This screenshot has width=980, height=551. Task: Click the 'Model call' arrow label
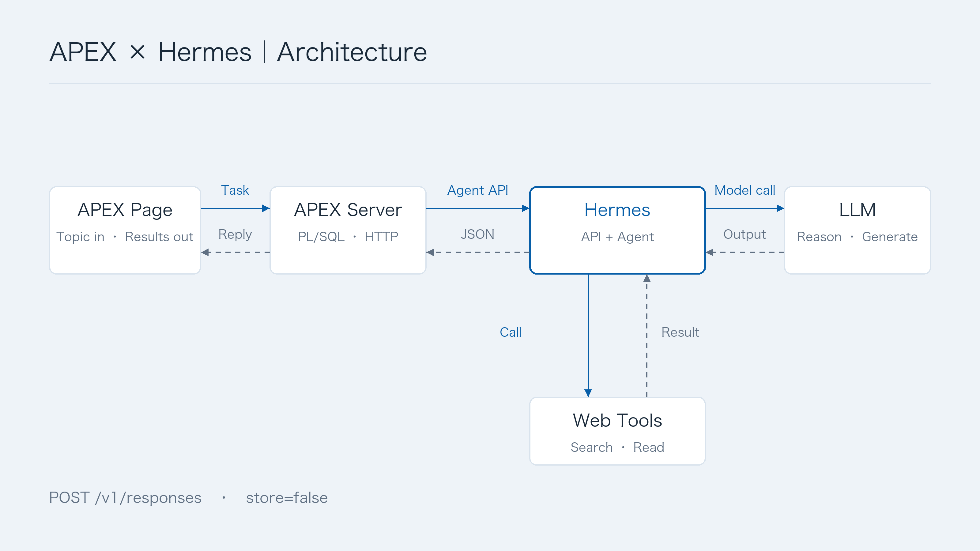coord(744,190)
